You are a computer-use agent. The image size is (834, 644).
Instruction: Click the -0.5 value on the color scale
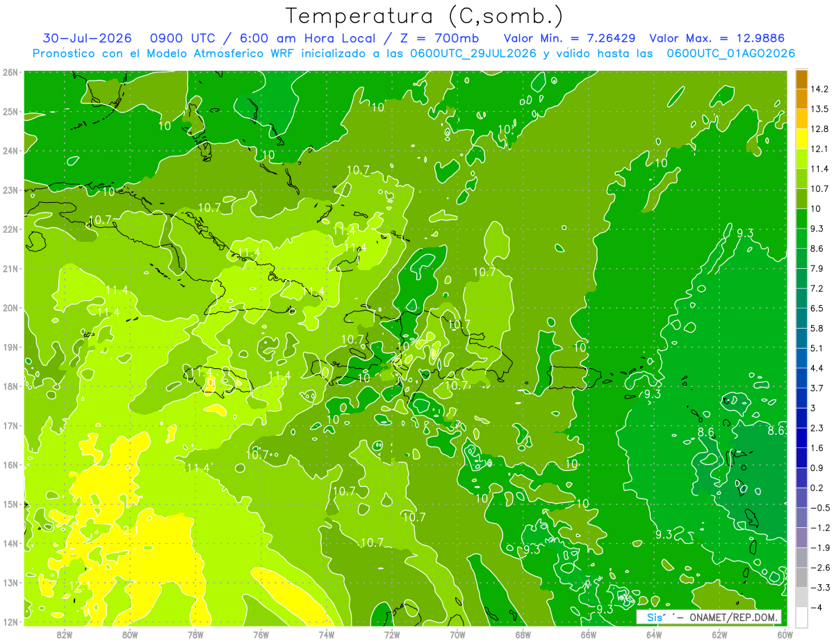coord(819,508)
